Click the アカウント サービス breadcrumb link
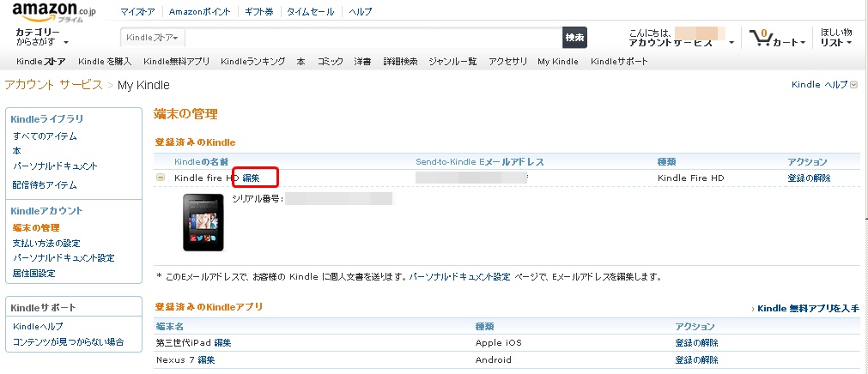Screen dimensions: 868x374 pyautogui.click(x=53, y=85)
